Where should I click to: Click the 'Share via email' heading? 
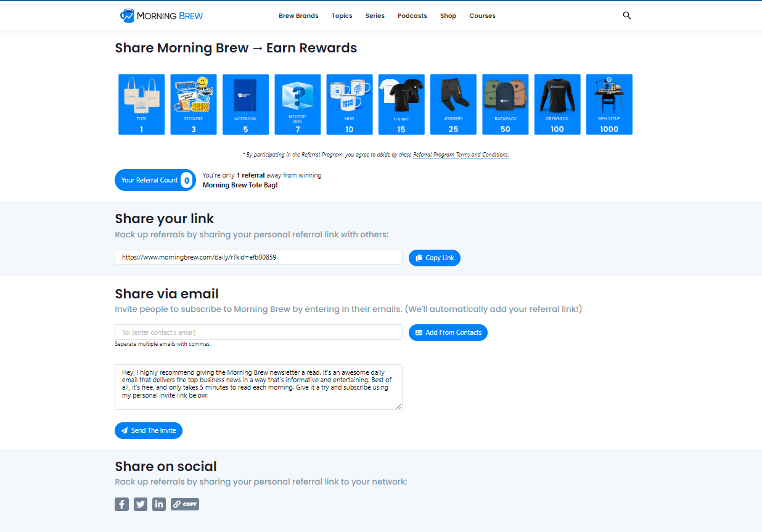tap(167, 294)
